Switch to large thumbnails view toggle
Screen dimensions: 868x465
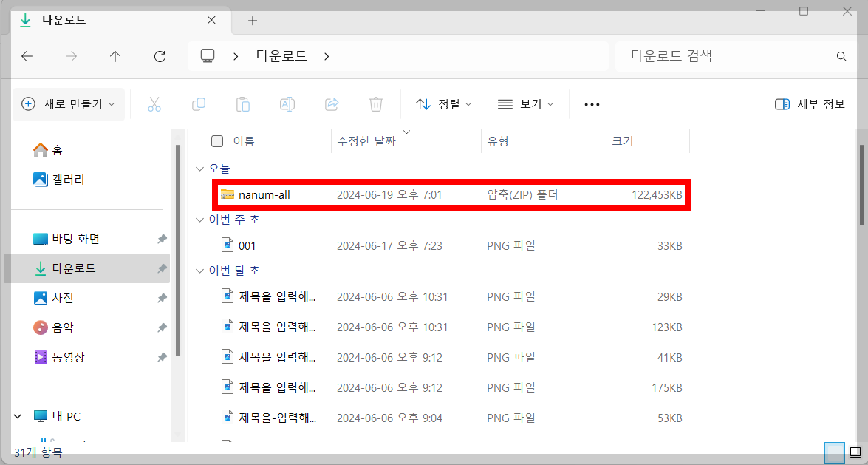click(855, 452)
